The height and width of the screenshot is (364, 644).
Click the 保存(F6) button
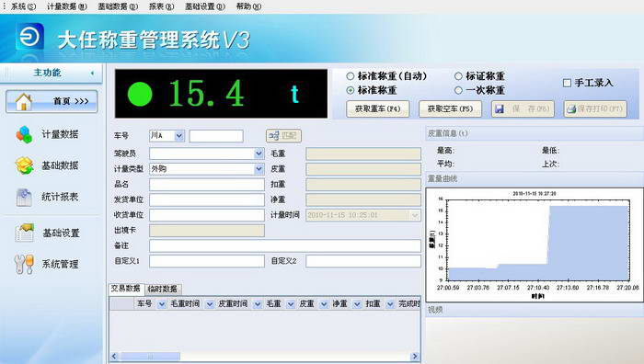[523, 109]
